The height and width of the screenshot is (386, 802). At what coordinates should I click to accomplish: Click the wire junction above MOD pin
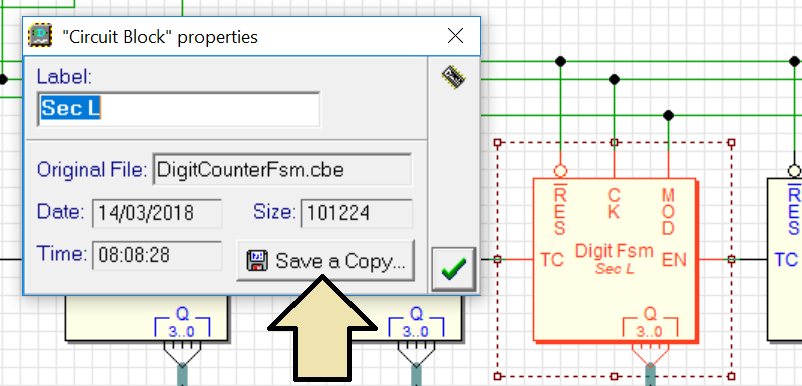[x=668, y=116]
